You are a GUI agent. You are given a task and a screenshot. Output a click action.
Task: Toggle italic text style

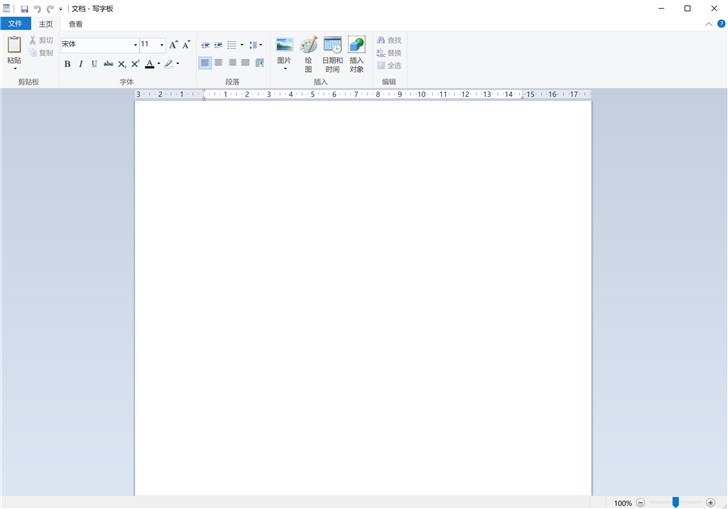(81, 64)
